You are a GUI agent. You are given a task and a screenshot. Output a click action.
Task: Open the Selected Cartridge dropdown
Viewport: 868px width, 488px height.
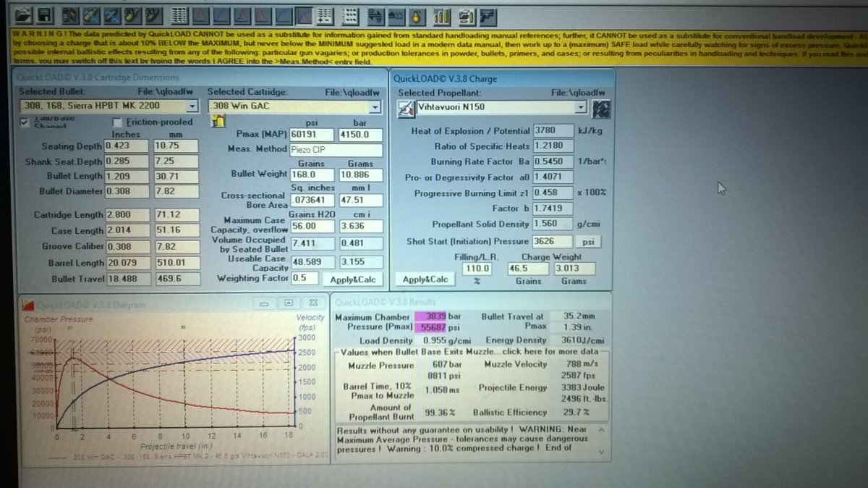[375, 106]
